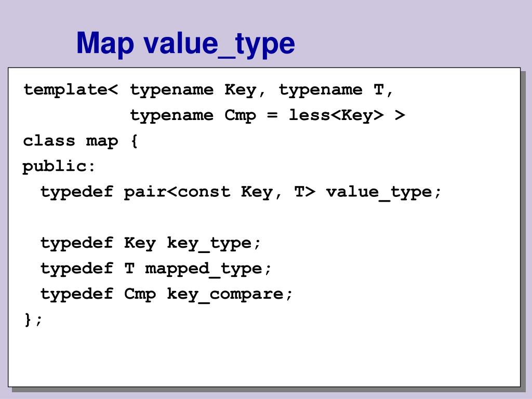Click the 'typedef Cmp key_compare;' line

[166, 295]
